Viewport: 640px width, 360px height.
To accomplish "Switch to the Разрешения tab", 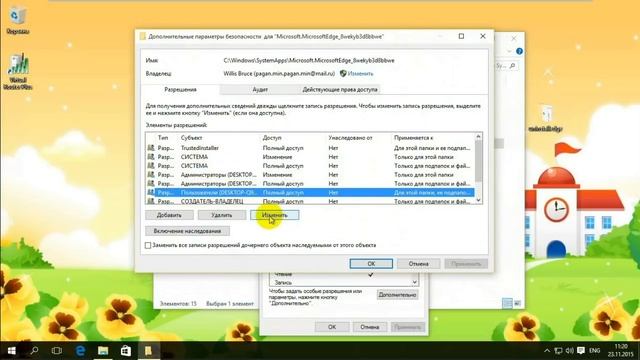I will [180, 89].
